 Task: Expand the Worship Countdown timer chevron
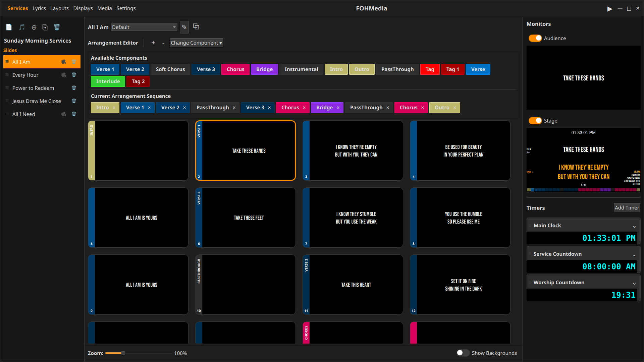pos(634,284)
